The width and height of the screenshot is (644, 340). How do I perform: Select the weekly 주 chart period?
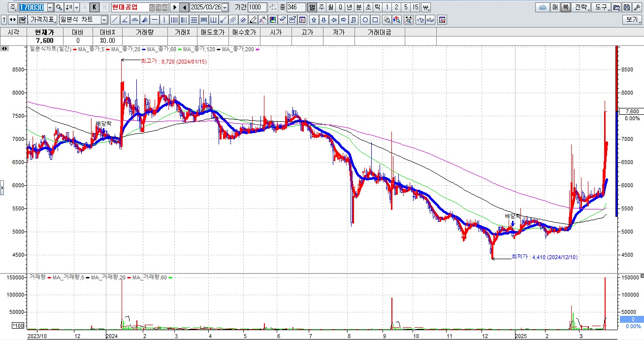322,7
